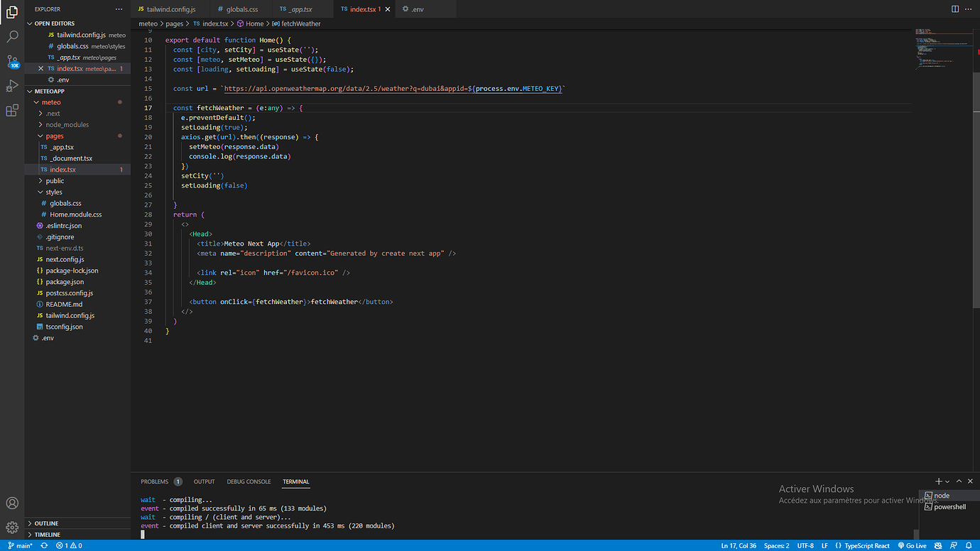Select the Run and Debug icon
980x551 pixels.
pyautogui.click(x=13, y=87)
